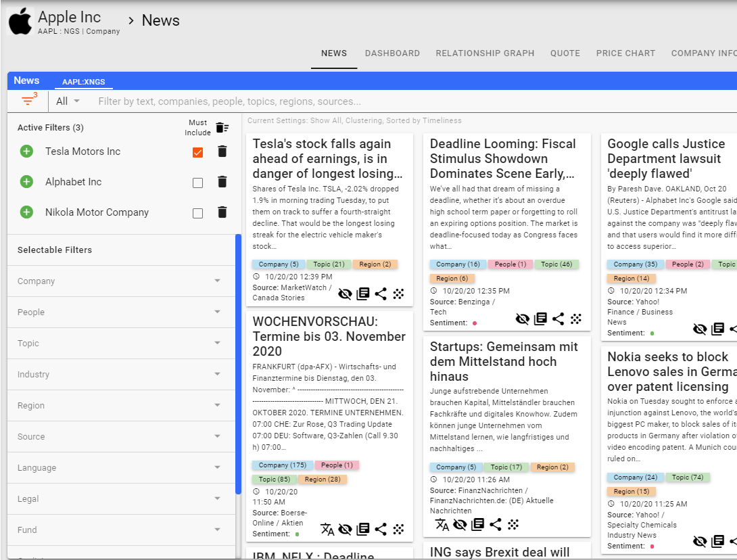Uncheck Must Include for Tesla Motors Inc
This screenshot has width=737, height=560.
[x=198, y=152]
